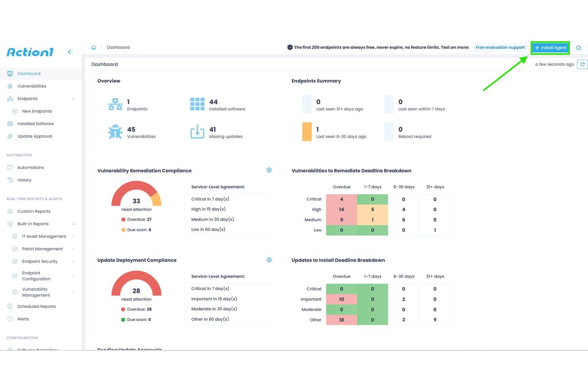Click the update compliance gauge showing 28
588x392 pixels.
pos(136,283)
